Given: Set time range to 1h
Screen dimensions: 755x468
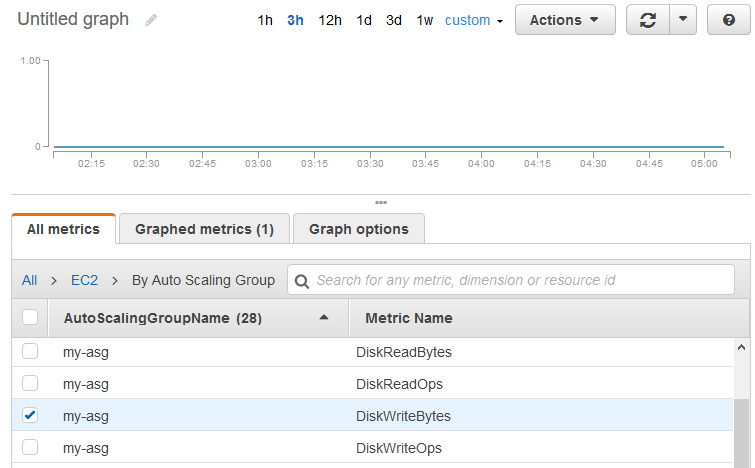Looking at the screenshot, I should pos(265,20).
